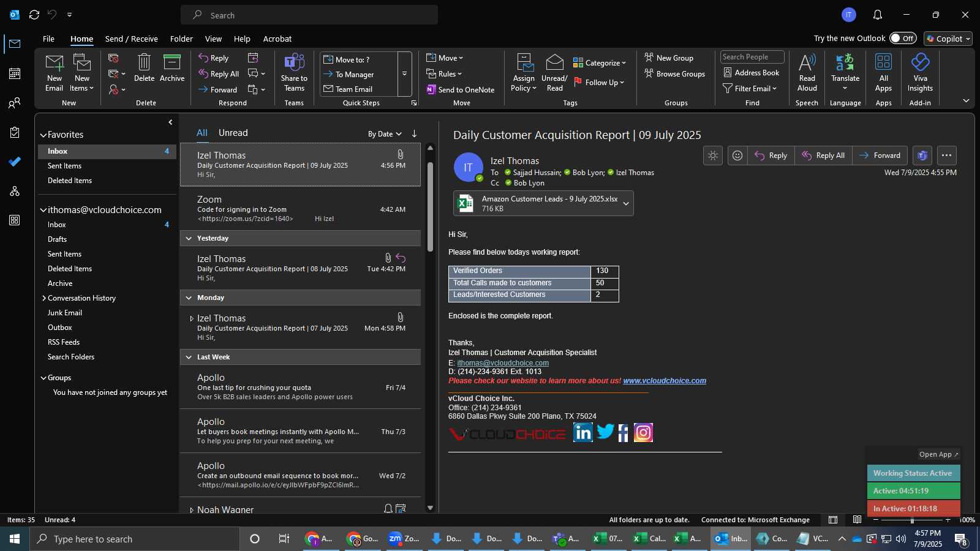Open People in left navigation bar
The width and height of the screenshot is (980, 551).
pos(15,103)
